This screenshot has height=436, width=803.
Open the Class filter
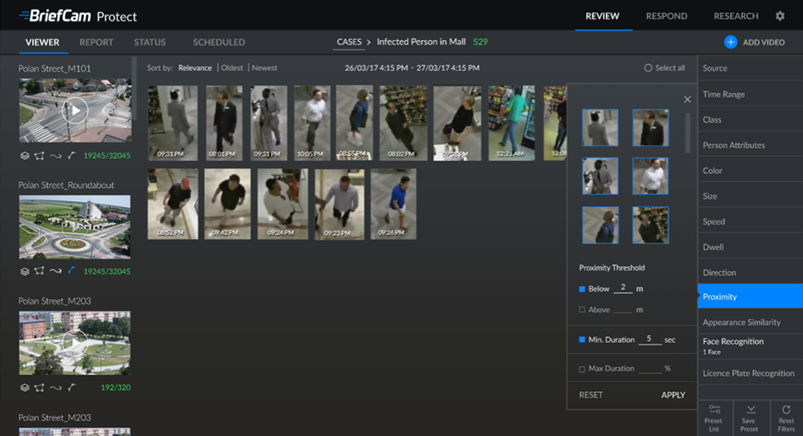pos(750,119)
